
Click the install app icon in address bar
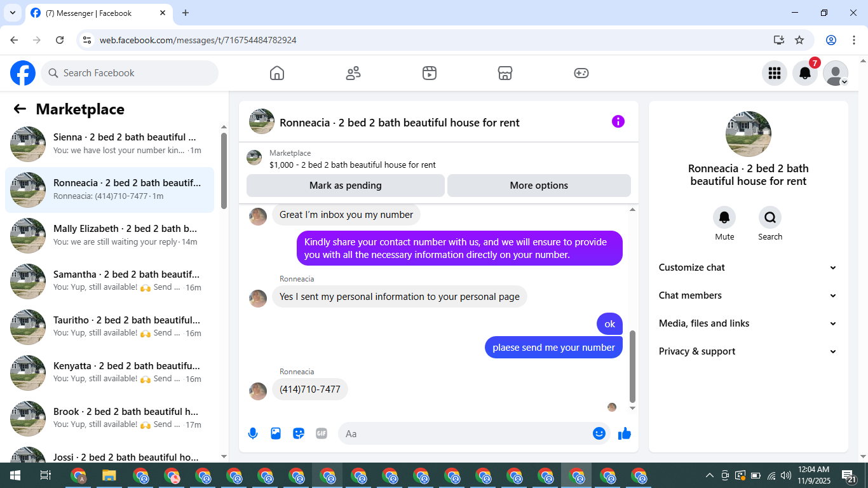(x=779, y=40)
